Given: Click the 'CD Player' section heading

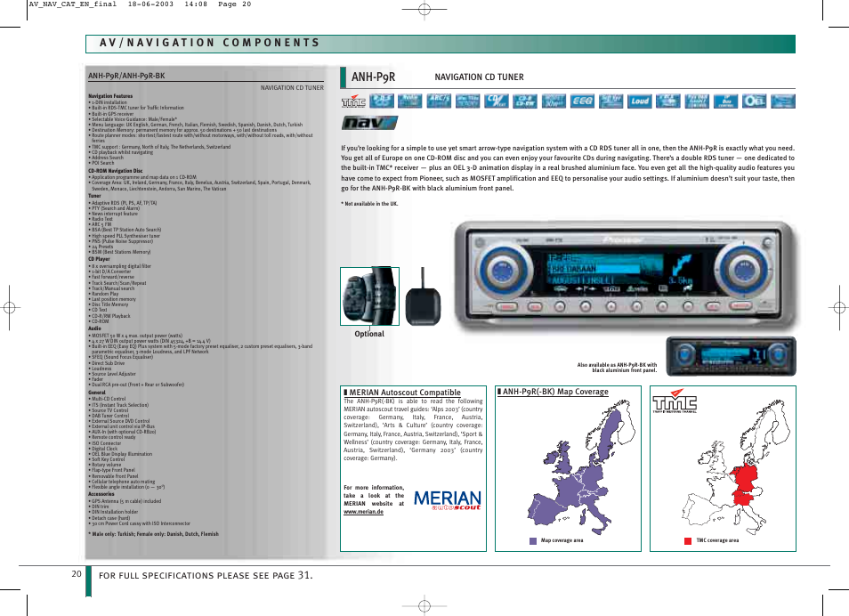Looking at the screenshot, I should [x=99, y=259].
